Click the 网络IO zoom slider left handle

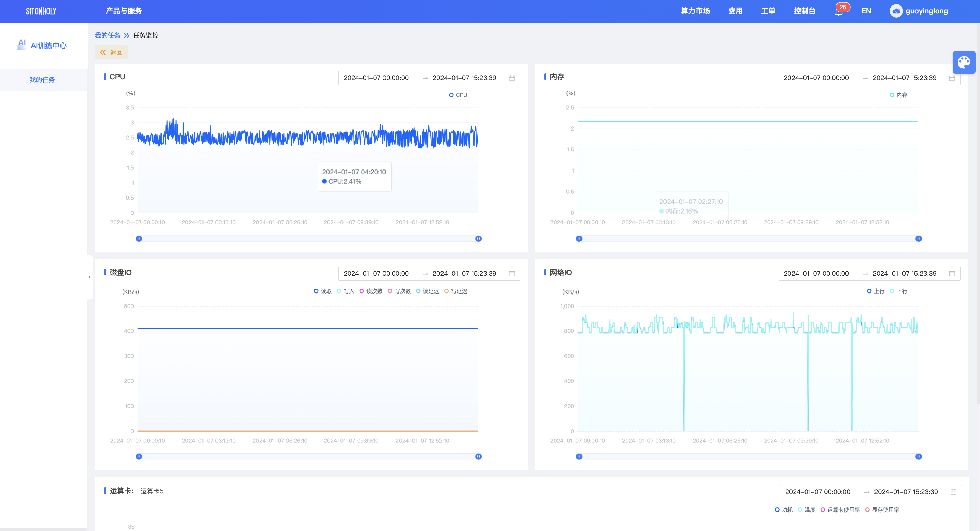579,457
